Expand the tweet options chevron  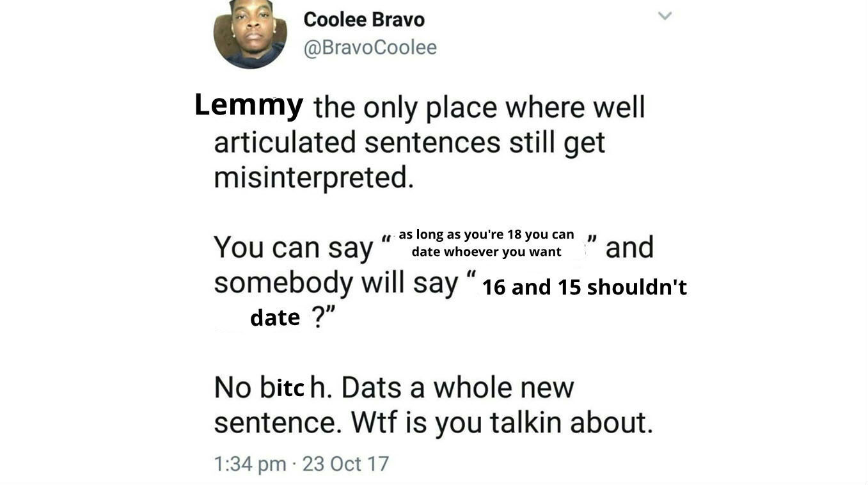(x=665, y=15)
